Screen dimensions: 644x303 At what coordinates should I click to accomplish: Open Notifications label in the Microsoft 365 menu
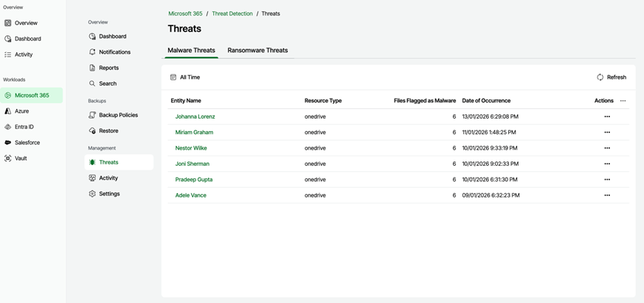115,52
